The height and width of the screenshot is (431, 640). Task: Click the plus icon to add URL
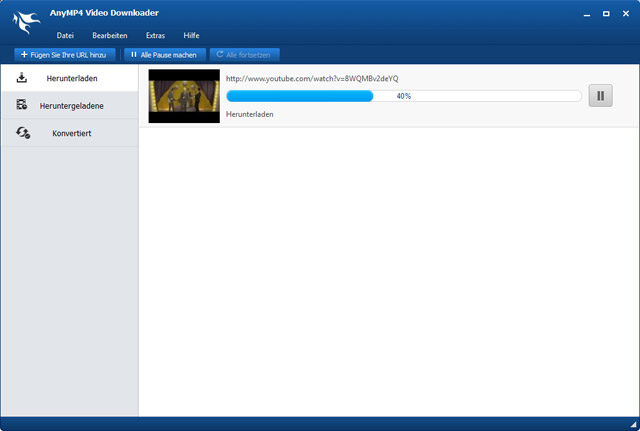tap(24, 54)
